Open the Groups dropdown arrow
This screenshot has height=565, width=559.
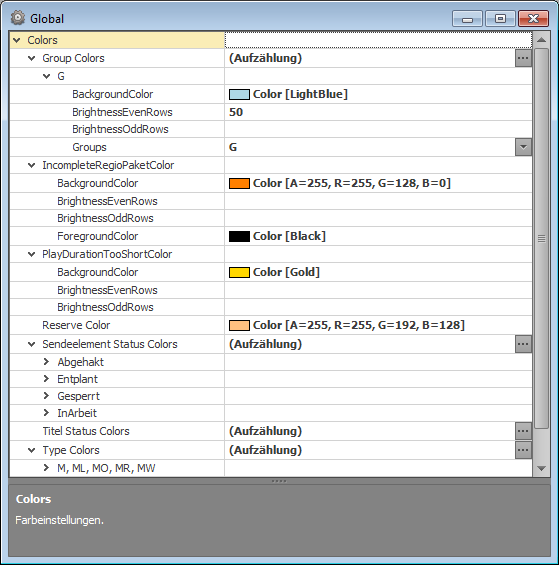523,147
